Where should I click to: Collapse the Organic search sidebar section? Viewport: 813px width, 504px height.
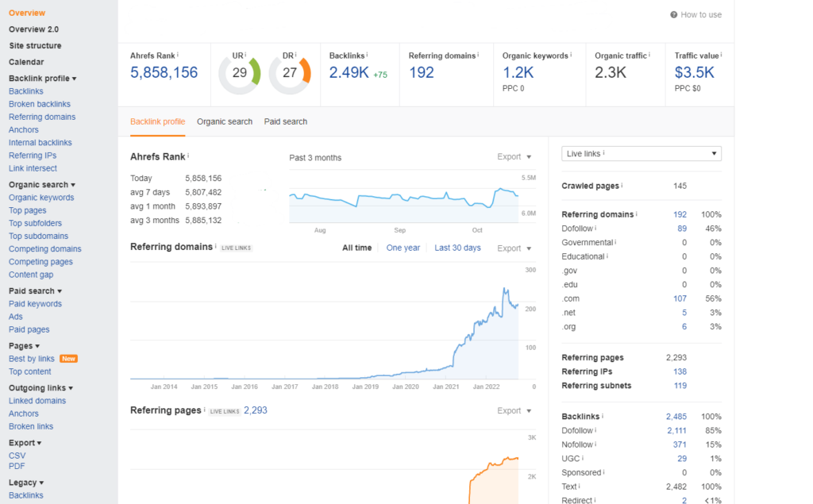click(x=42, y=185)
